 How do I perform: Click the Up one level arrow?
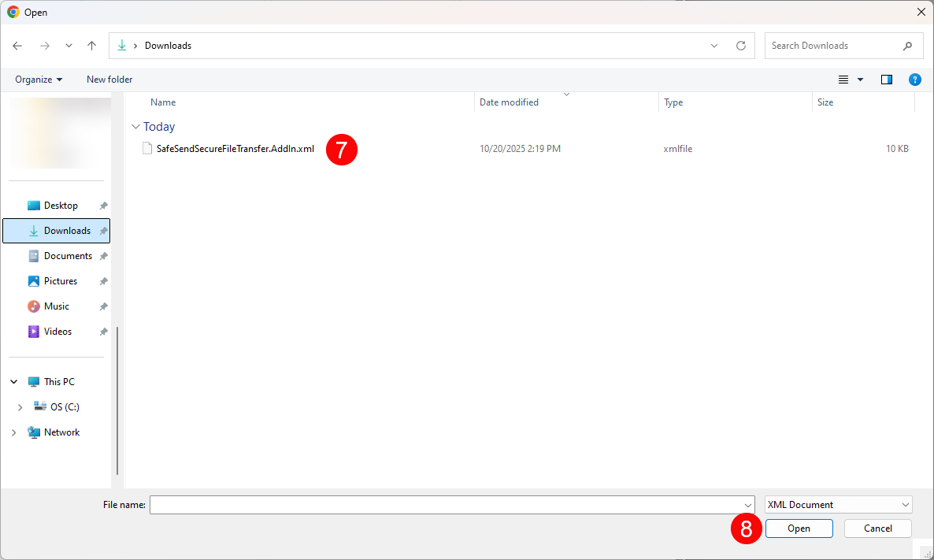coord(91,46)
